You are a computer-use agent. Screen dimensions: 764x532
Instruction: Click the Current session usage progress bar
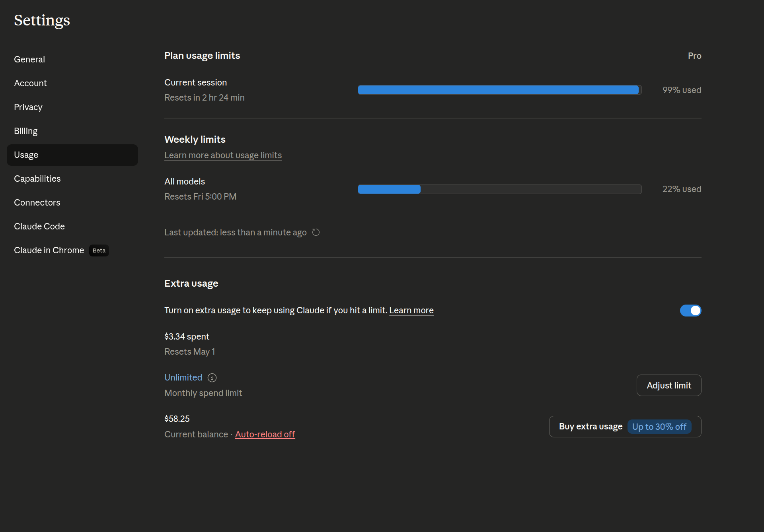coord(499,90)
